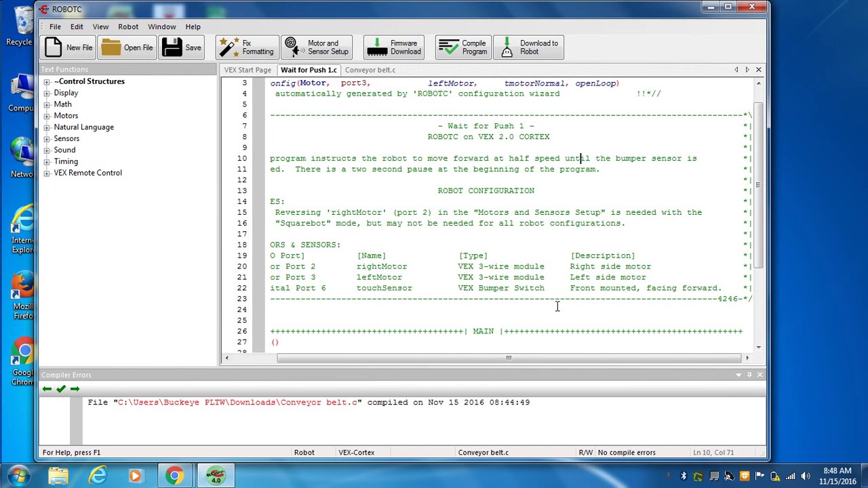
Task: Open Compiler Errors panel dropdown menu
Action: click(738, 375)
